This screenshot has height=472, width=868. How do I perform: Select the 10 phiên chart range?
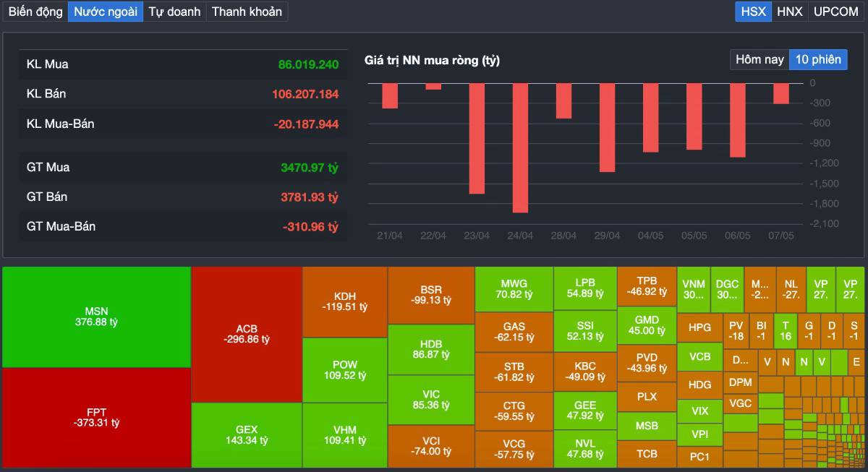(818, 59)
